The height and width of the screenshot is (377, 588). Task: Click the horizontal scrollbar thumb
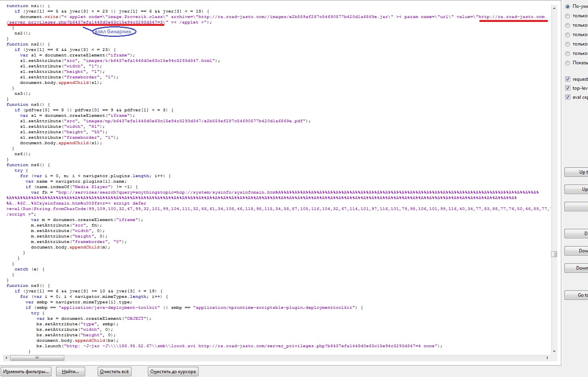[37, 358]
